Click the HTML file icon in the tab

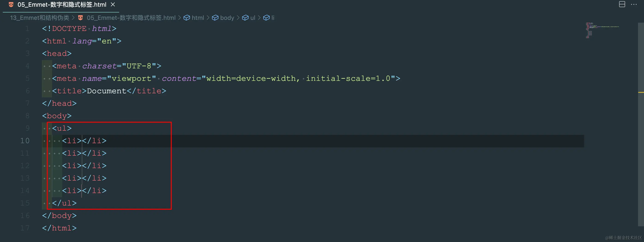(x=11, y=5)
